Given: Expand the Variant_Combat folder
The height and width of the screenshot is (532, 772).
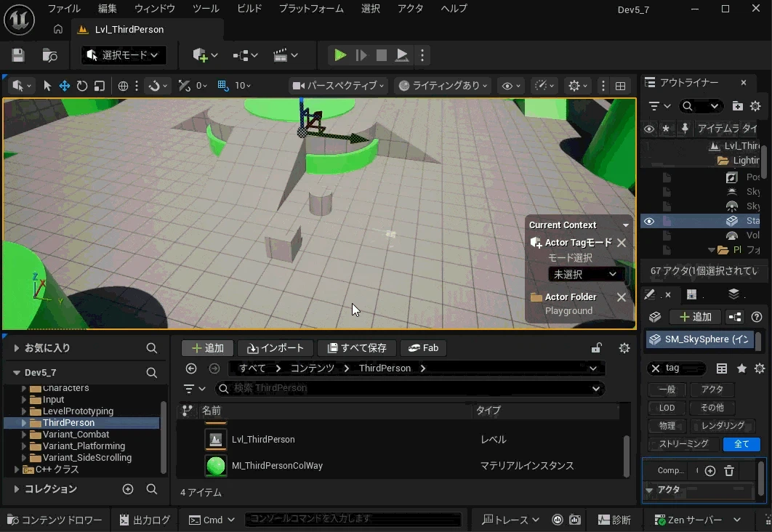Looking at the screenshot, I should coord(24,435).
